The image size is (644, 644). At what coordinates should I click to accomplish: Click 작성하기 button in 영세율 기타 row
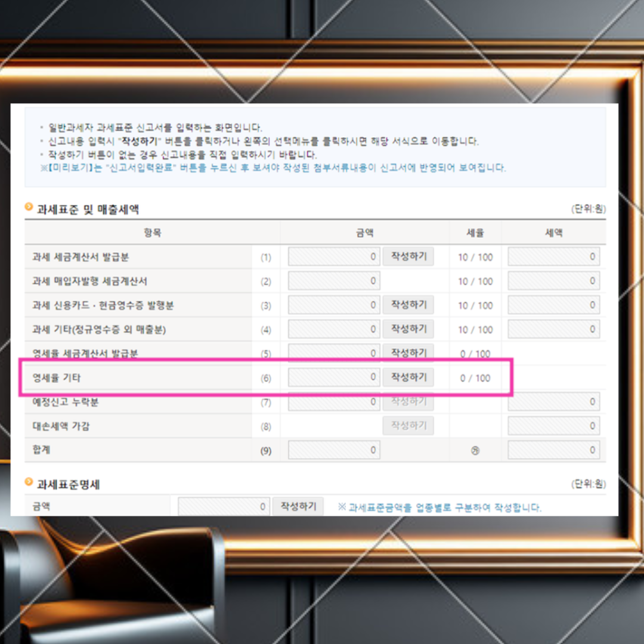408,377
